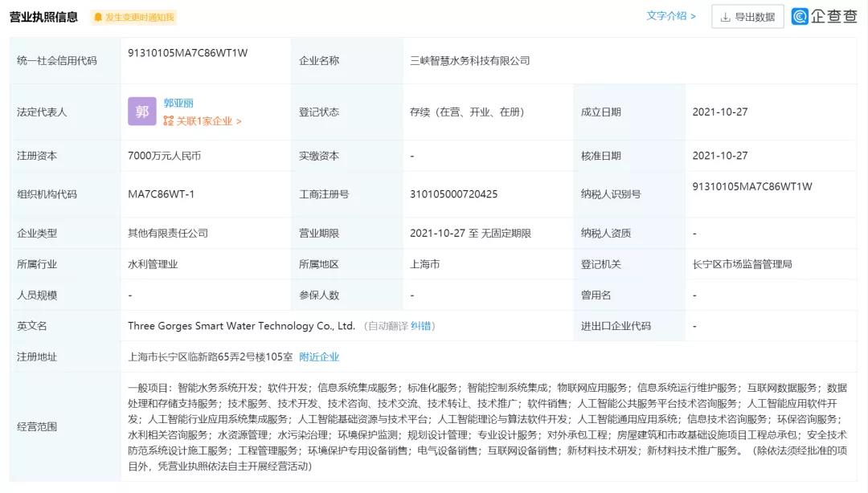Click the English name Three Gorges Smart Water Technology
Viewport: 868px width, 493px height.
click(241, 326)
